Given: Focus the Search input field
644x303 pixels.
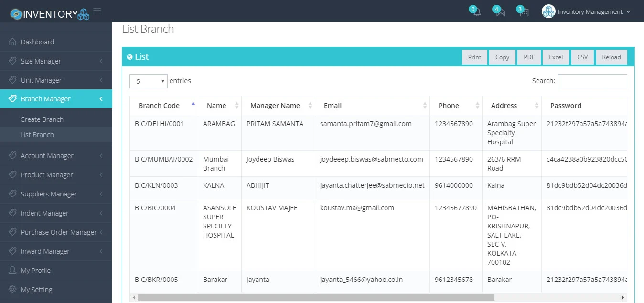Looking at the screenshot, I should [x=592, y=81].
